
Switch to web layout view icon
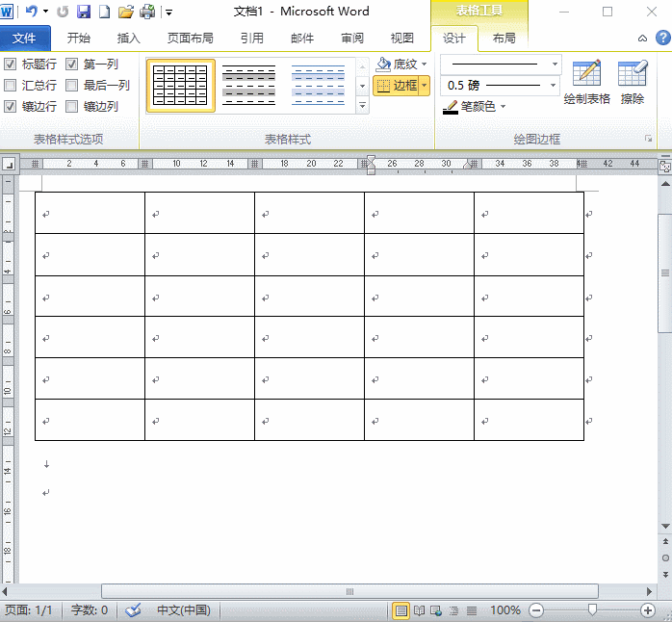[x=436, y=610]
